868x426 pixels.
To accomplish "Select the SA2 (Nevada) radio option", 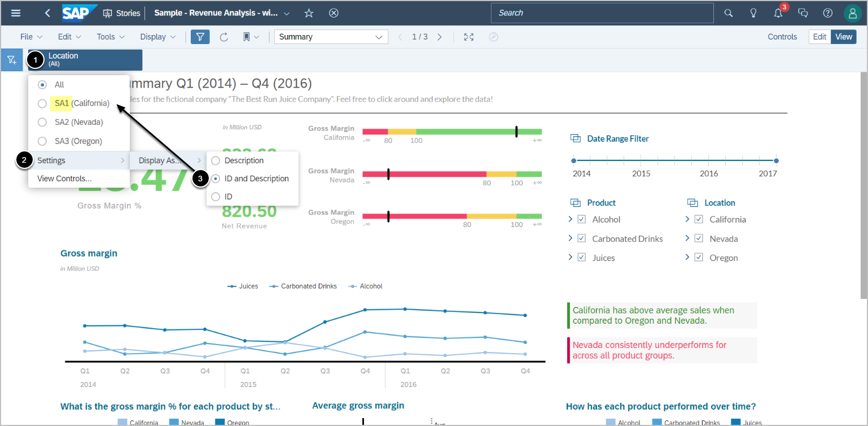I will click(x=42, y=122).
